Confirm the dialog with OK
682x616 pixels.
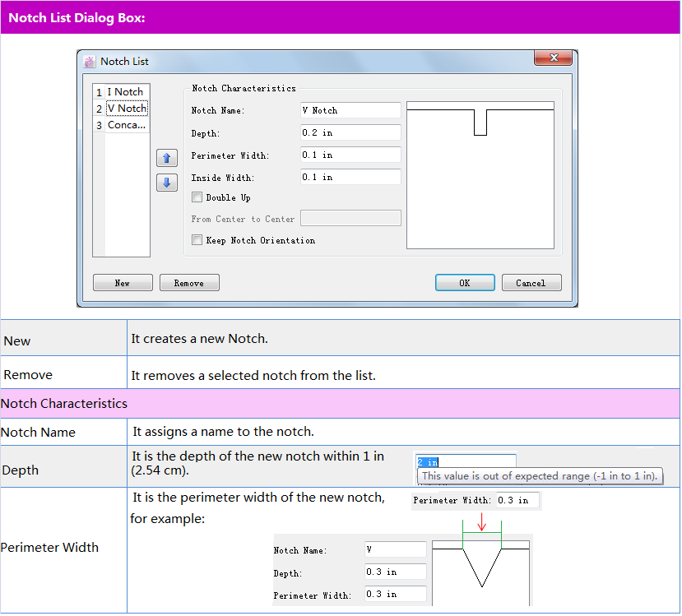[x=465, y=283]
